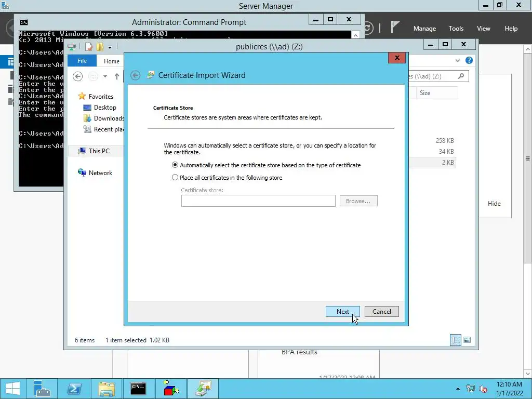Switch to Explorer's Home ribbon tab
Screen dimensions: 532x399
tap(111, 61)
